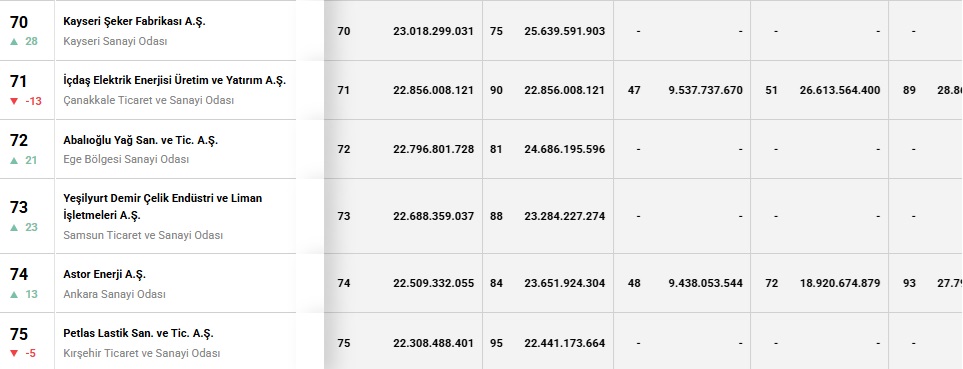Click the green up arrow beside rank 74
The height and width of the screenshot is (369, 963).
[x=14, y=294]
